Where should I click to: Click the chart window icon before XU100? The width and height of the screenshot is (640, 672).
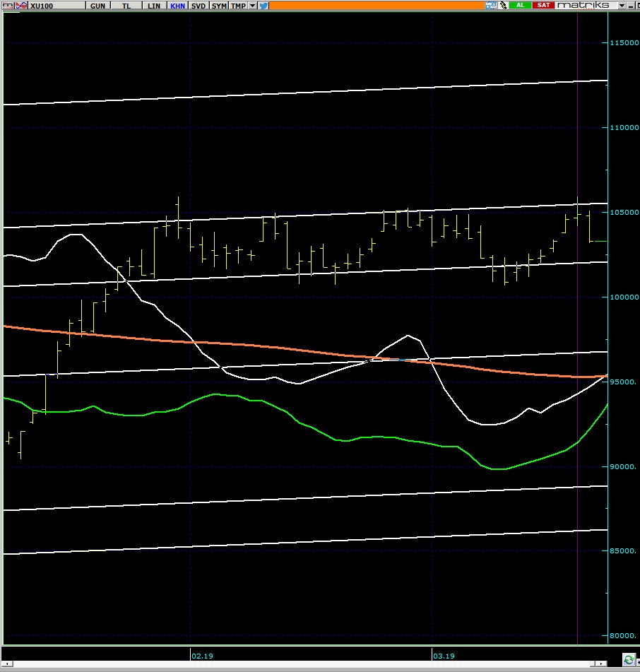8,6
